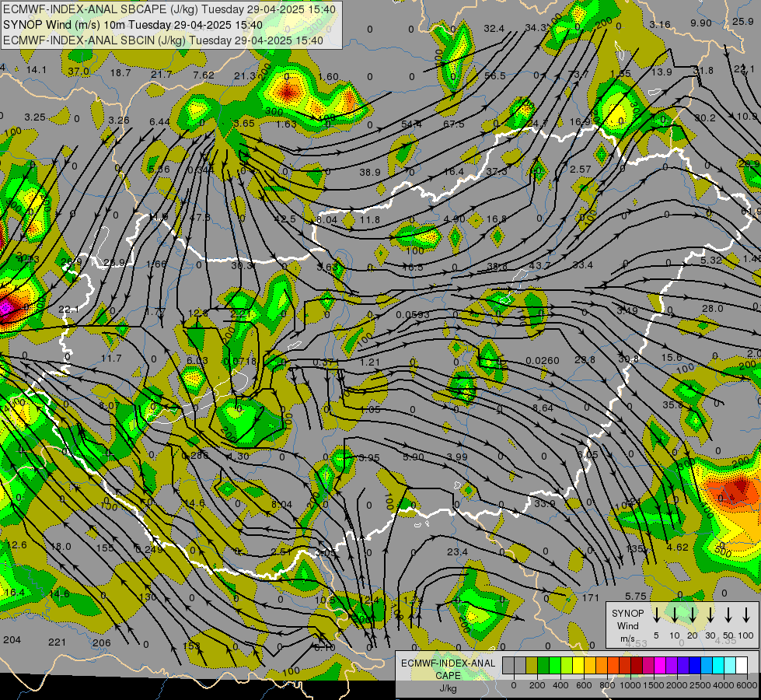This screenshot has width=761, height=700.
Task: Click the map value 206
Action: click(x=101, y=642)
